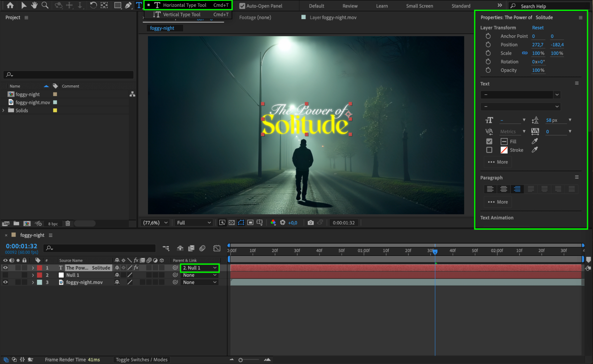Viewport: 593px width, 364px height.
Task: Click the snapshot camera icon
Action: (x=311, y=222)
